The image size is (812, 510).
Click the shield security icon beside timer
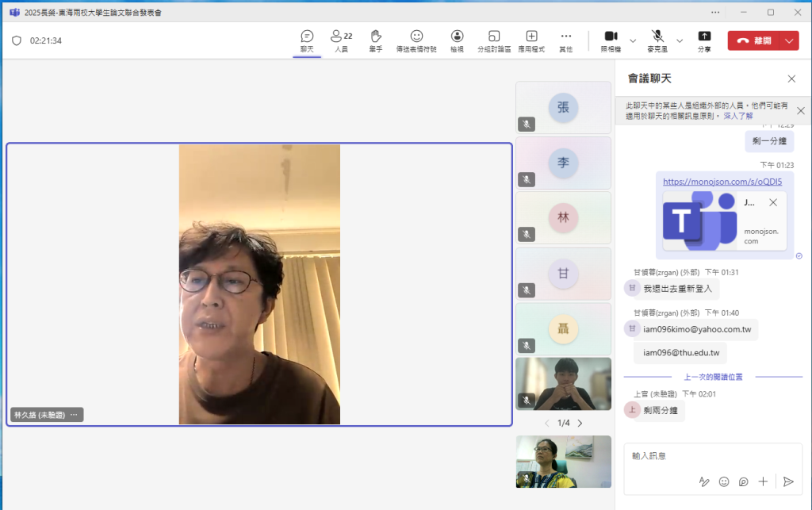[17, 40]
